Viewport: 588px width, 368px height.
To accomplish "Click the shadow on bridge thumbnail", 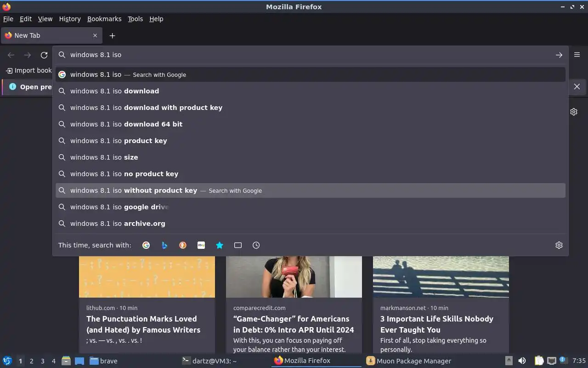I will 441,277.
